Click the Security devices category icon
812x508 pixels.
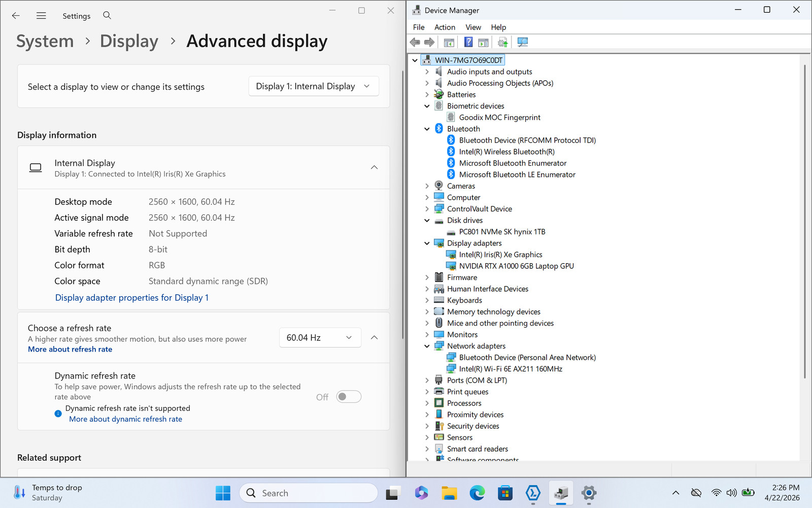click(439, 426)
